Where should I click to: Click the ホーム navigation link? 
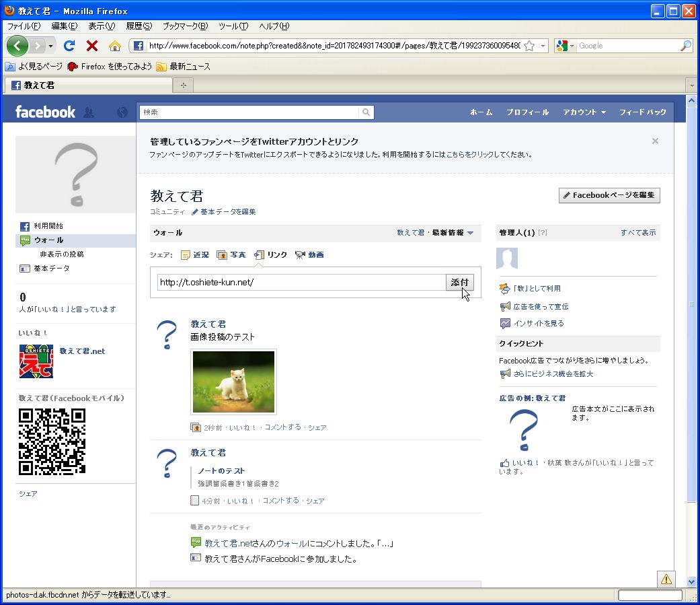(x=481, y=112)
